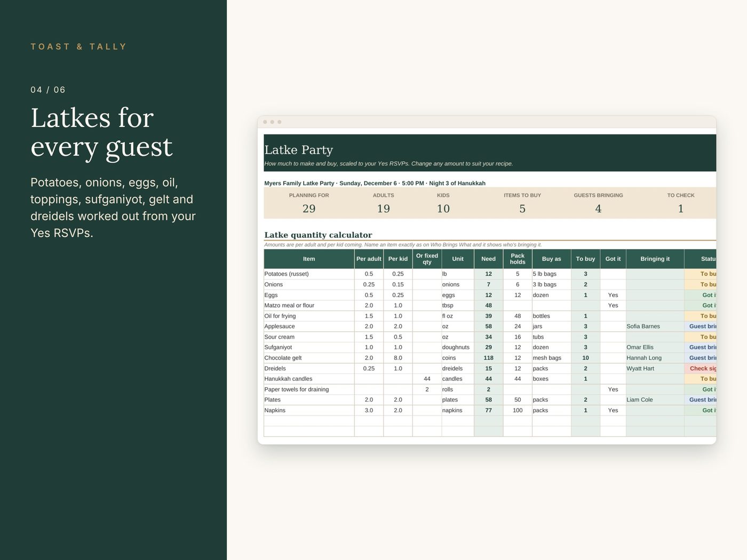Select the Item column header
This screenshot has width=747, height=560.
point(309,259)
